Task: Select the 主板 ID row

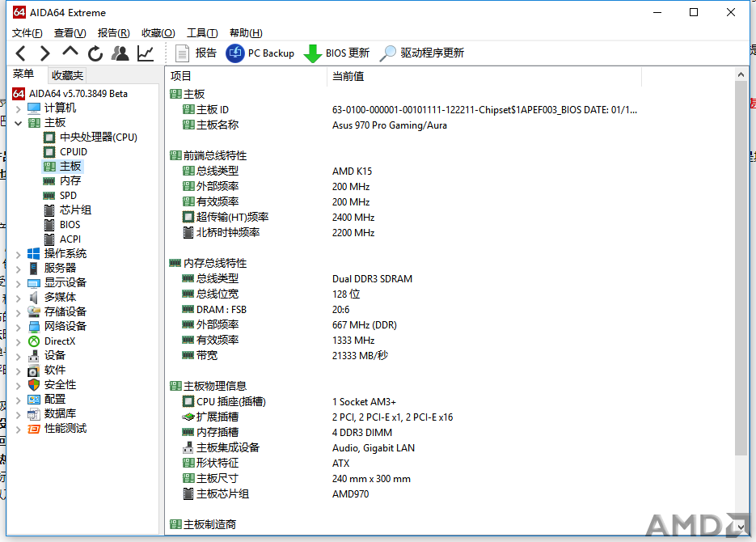Action: coord(410,110)
